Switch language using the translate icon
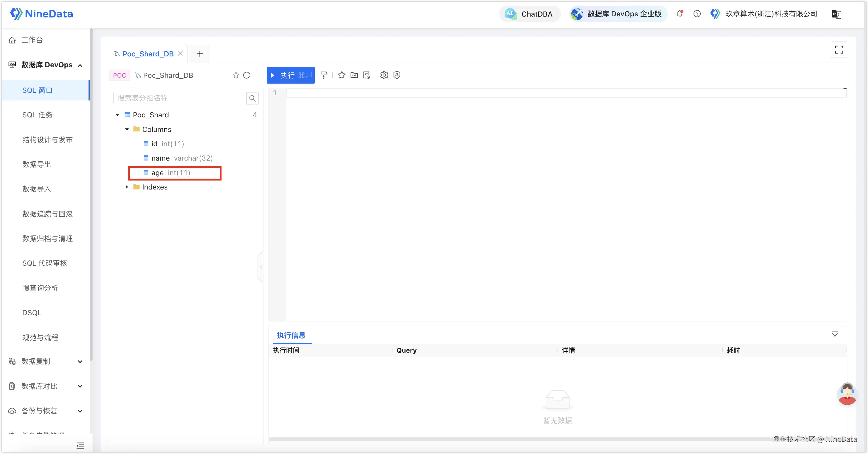Viewport: 868px width, 454px height. tap(836, 14)
